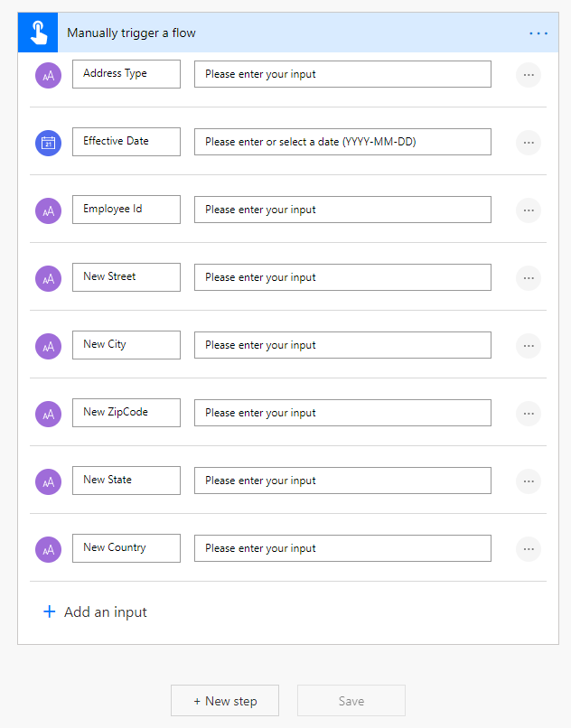The width and height of the screenshot is (571, 728).
Task: Open the ellipsis menu for New ZipCode
Action: pyautogui.click(x=529, y=413)
